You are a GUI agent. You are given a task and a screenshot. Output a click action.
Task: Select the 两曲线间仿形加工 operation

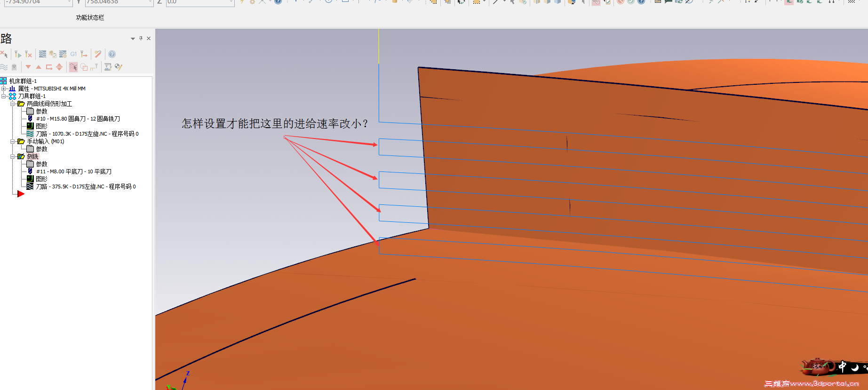(x=49, y=104)
